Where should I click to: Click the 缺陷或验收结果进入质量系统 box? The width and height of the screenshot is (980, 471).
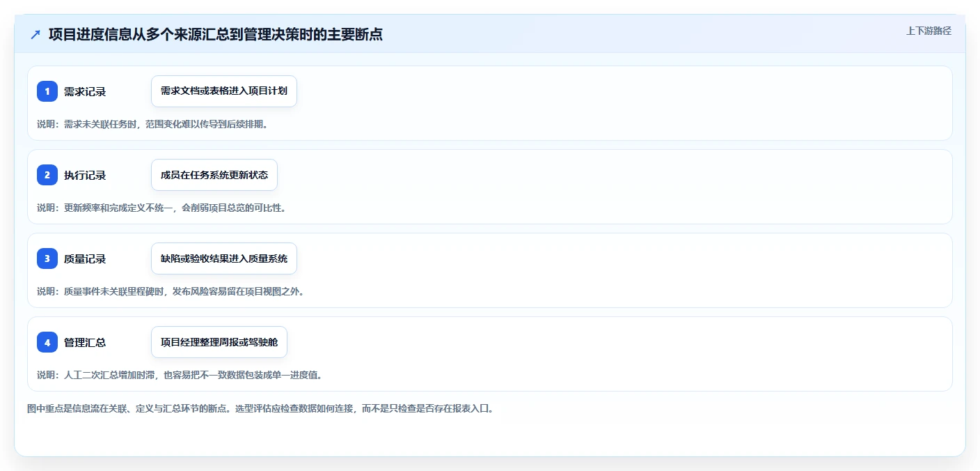224,258
